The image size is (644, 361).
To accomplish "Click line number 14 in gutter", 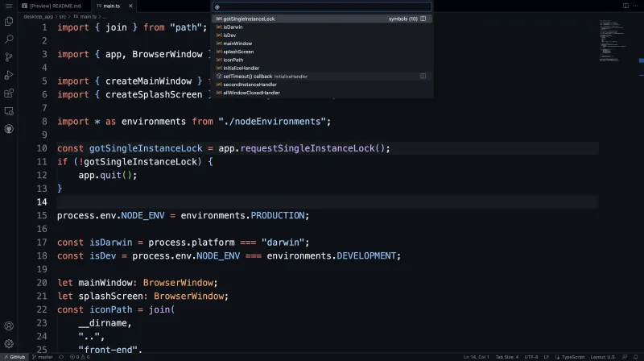I will (42, 202).
